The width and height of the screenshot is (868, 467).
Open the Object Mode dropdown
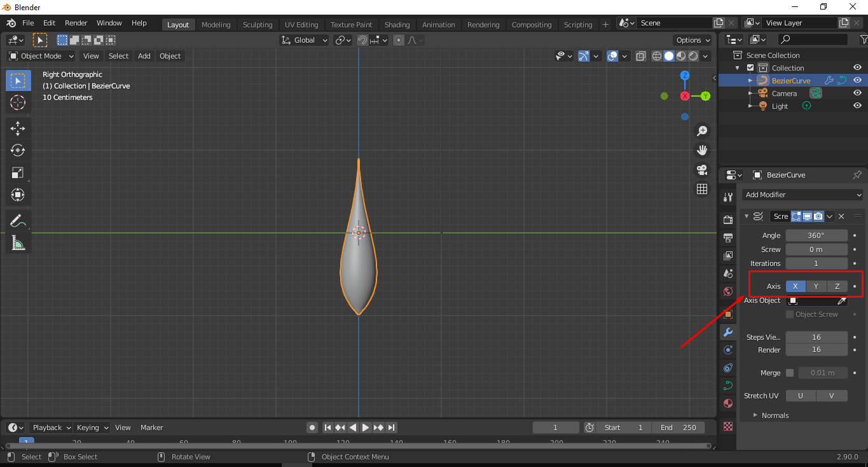pos(41,56)
